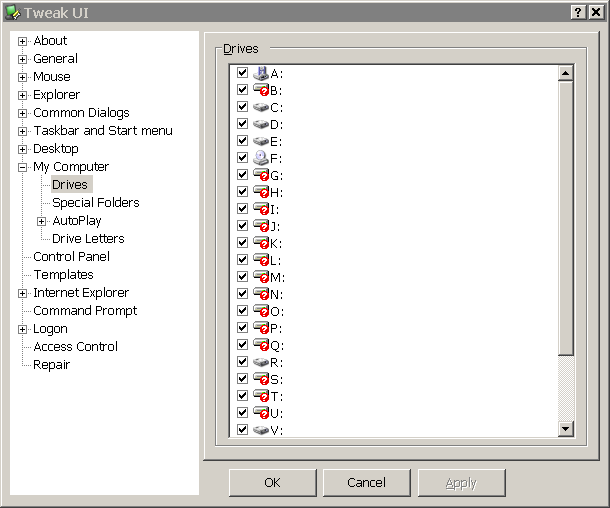The width and height of the screenshot is (610, 508).
Task: Click the unknown drive icon for J:
Action: tap(261, 226)
